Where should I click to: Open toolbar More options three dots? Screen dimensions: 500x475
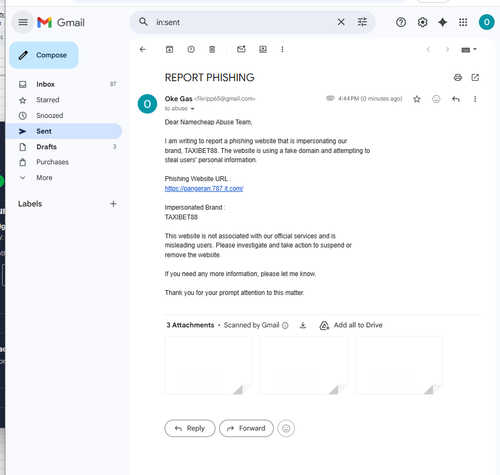(282, 49)
